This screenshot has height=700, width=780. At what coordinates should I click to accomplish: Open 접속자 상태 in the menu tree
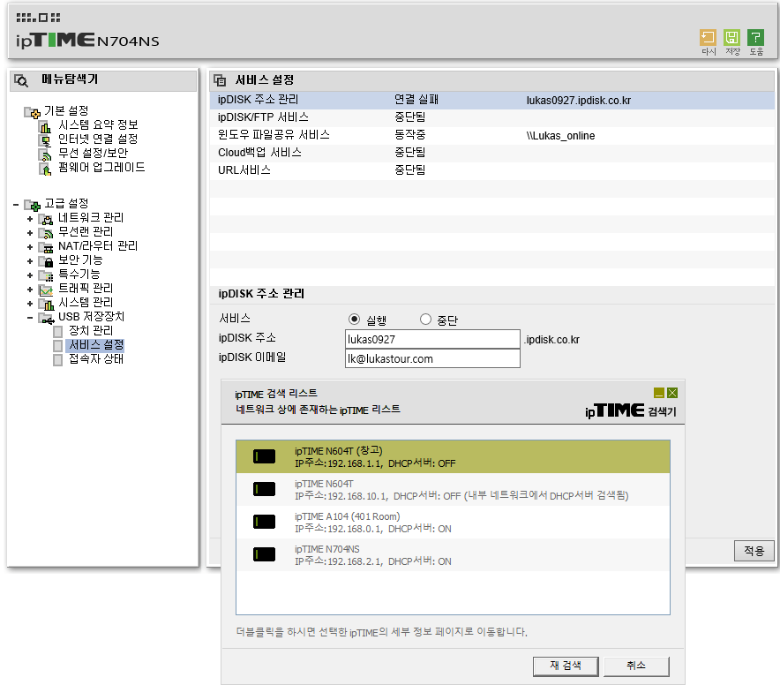[96, 359]
